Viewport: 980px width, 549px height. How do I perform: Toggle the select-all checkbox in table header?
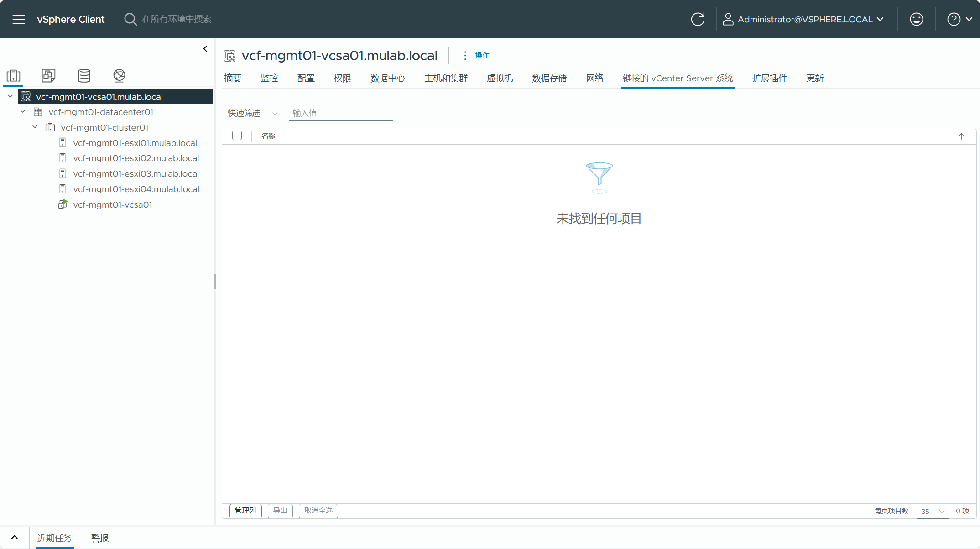237,136
